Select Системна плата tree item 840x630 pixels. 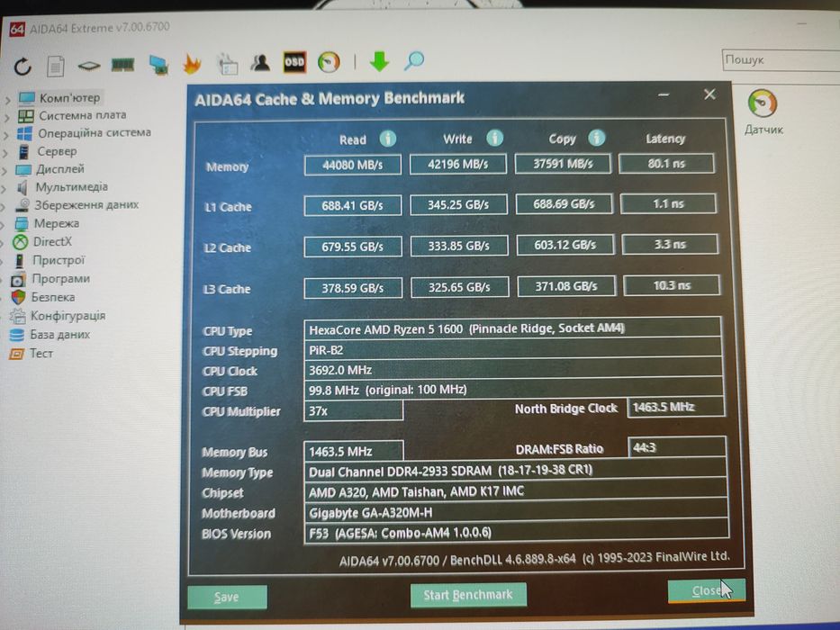(x=83, y=115)
